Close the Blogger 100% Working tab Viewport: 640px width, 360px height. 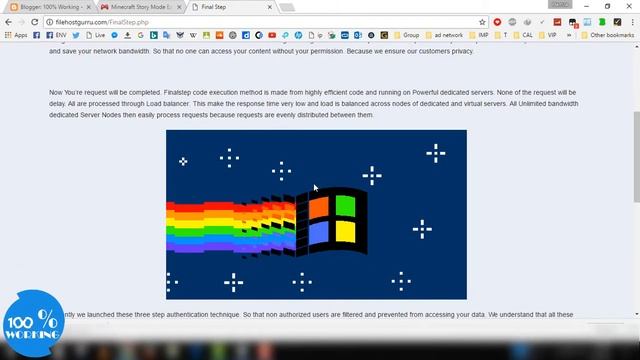click(89, 7)
